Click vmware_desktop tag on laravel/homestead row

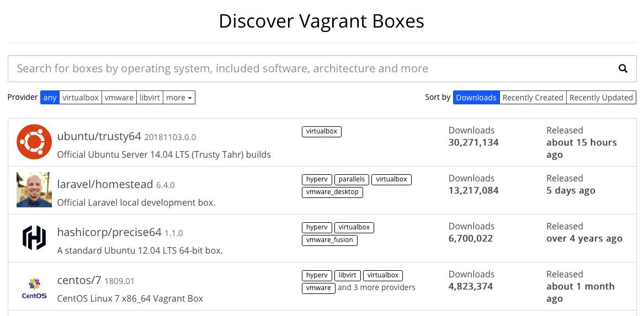coord(332,192)
